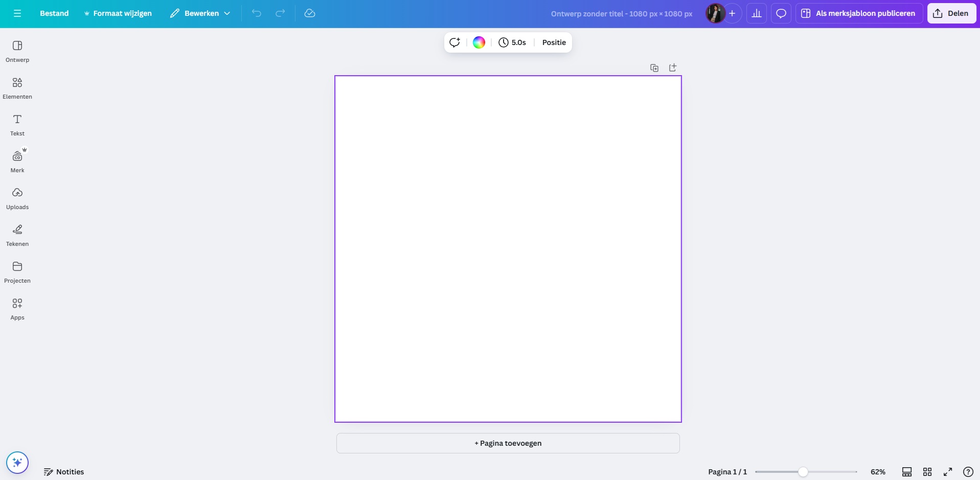Open the Tekst side panel
The width and height of the screenshot is (980, 480).
point(17,125)
